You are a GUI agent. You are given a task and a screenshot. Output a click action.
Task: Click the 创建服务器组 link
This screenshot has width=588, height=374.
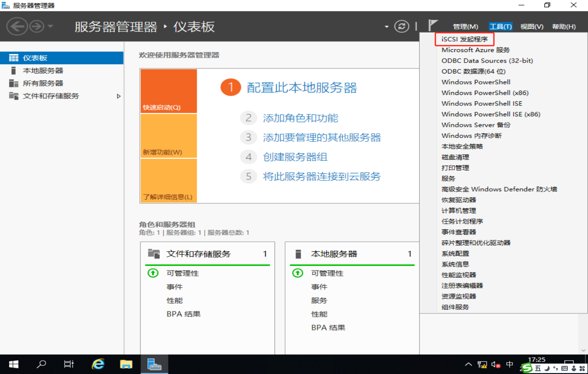pos(295,157)
